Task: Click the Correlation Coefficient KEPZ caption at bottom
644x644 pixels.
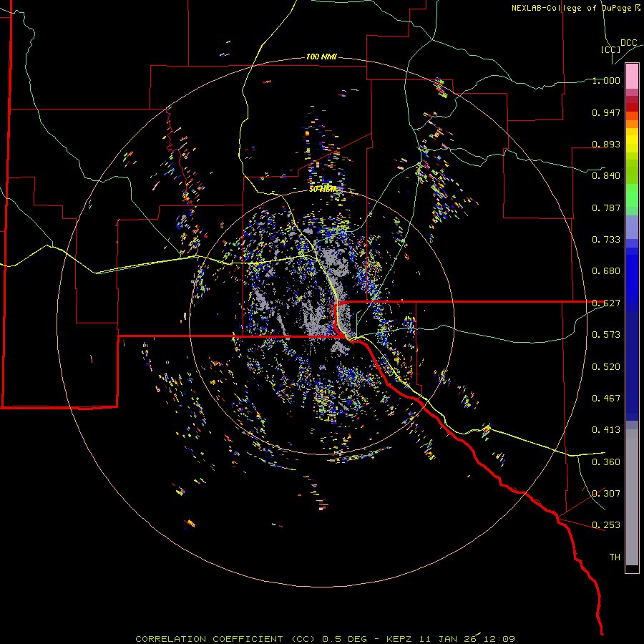Action: pos(325,639)
